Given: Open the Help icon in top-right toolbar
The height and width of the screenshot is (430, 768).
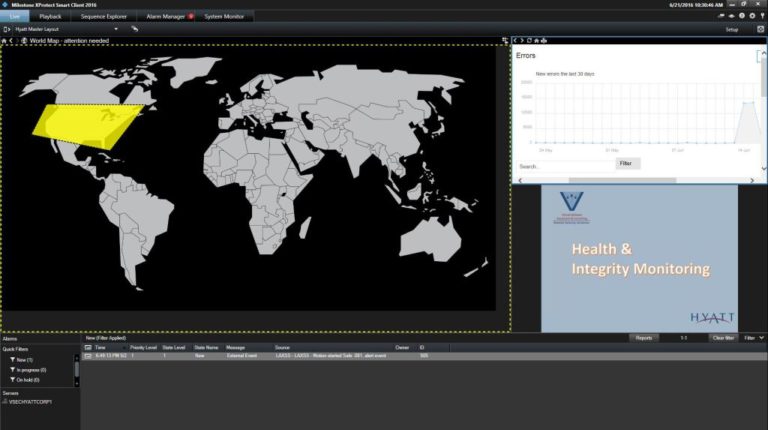Looking at the screenshot, I should pyautogui.click(x=742, y=16).
